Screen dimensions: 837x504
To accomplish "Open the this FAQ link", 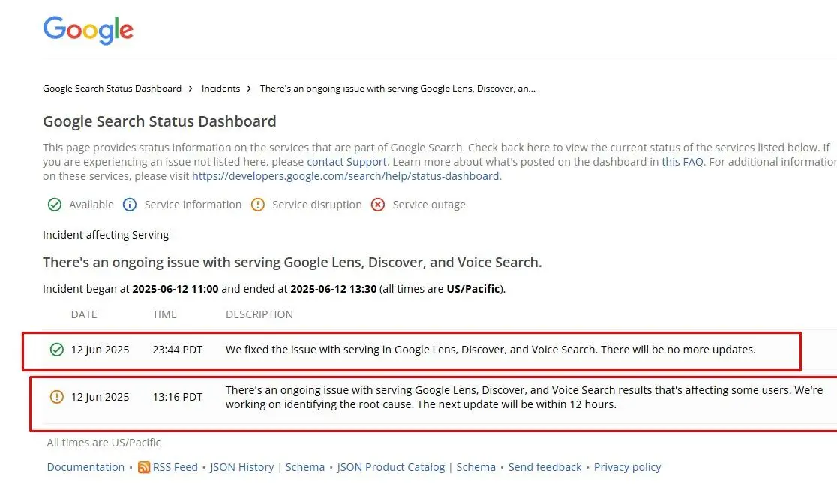I will [682, 162].
